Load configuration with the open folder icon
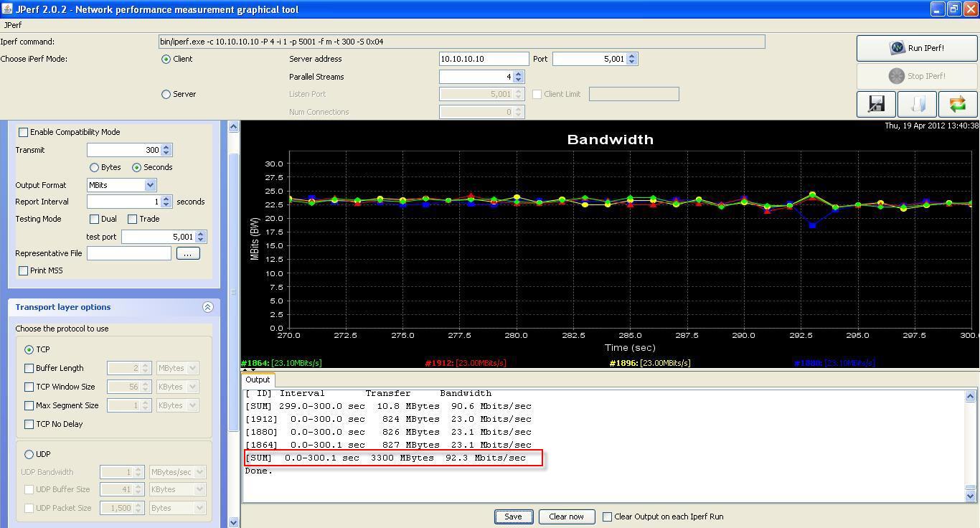 point(917,104)
